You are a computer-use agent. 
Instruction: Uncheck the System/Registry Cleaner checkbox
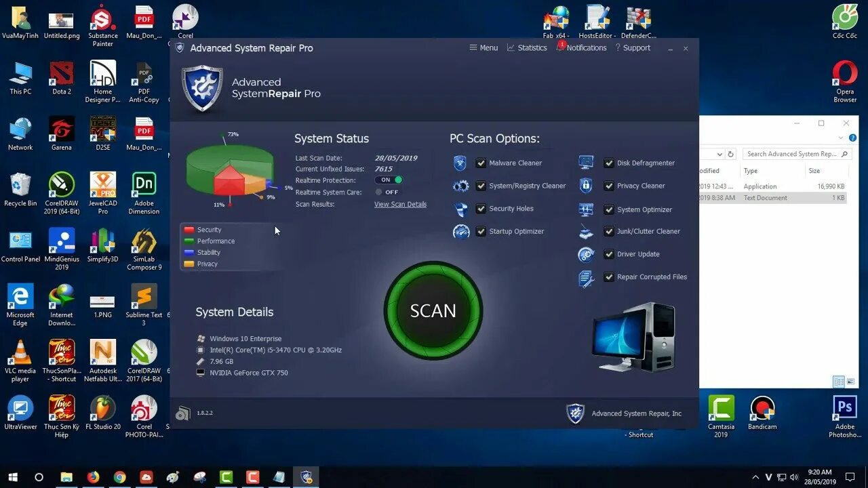point(481,186)
